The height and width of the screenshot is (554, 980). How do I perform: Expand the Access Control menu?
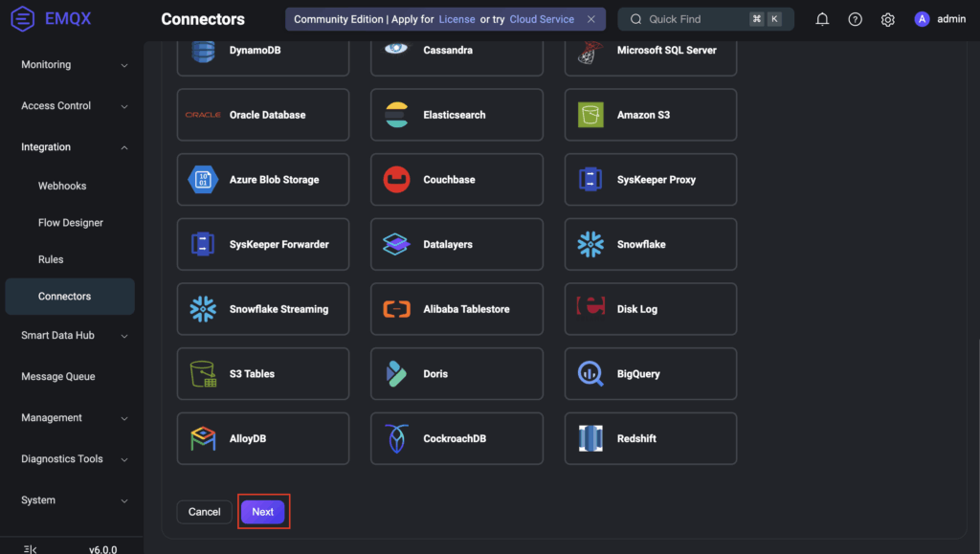[72, 106]
